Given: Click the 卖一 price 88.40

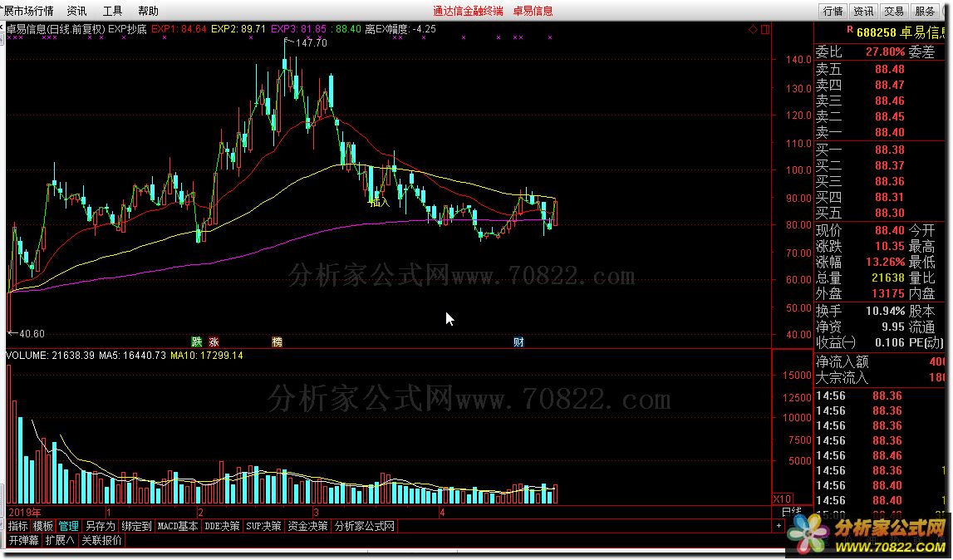Looking at the screenshot, I should click(890, 132).
